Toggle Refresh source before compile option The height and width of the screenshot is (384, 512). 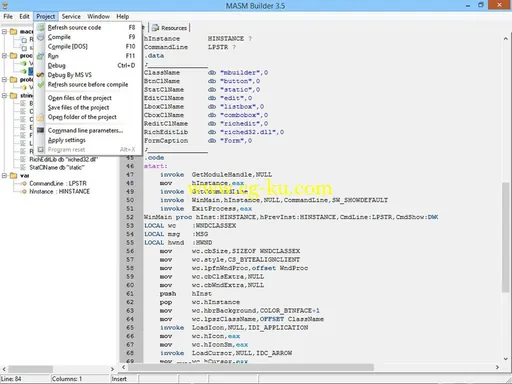tap(87, 85)
